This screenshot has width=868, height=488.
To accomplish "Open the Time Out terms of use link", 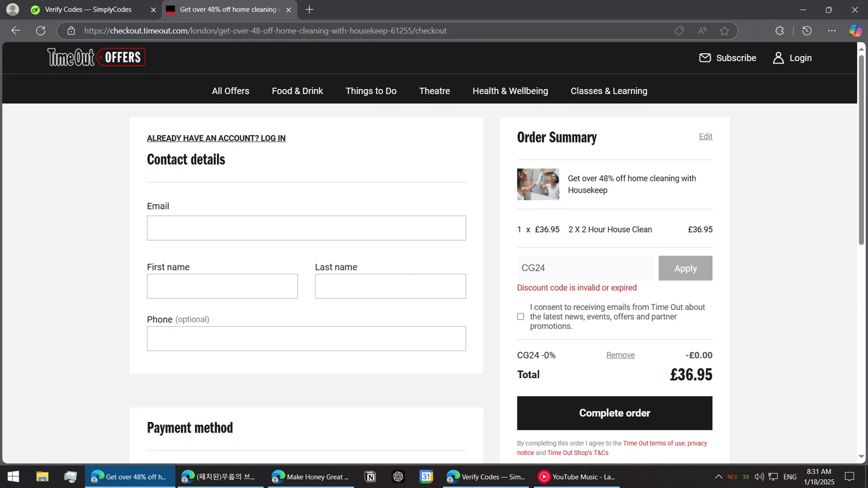I will pos(654,443).
